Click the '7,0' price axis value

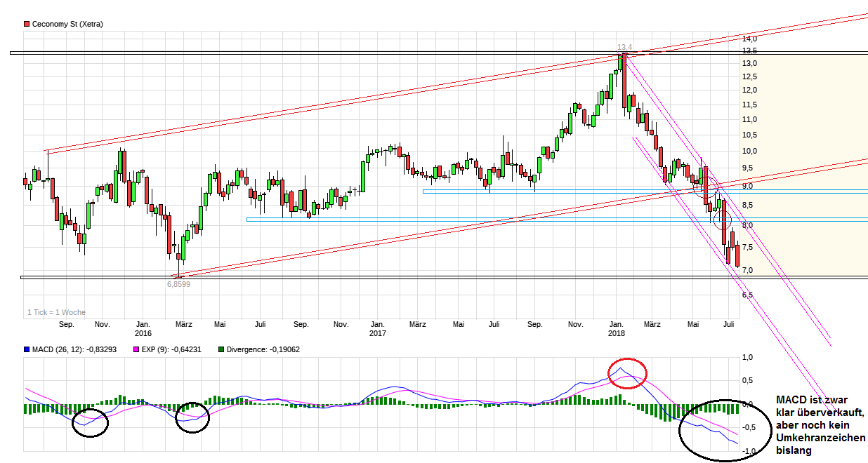(x=747, y=270)
